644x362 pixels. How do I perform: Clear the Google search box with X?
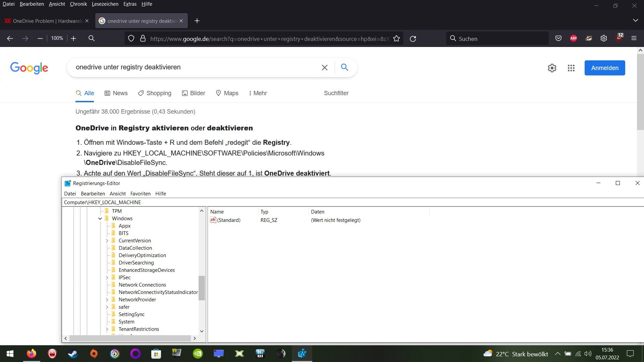(x=325, y=67)
